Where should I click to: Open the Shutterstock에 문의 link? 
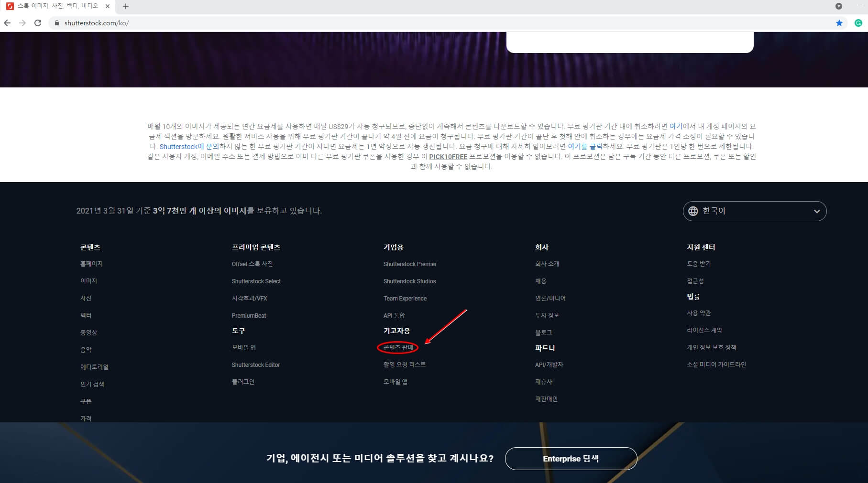(x=189, y=147)
